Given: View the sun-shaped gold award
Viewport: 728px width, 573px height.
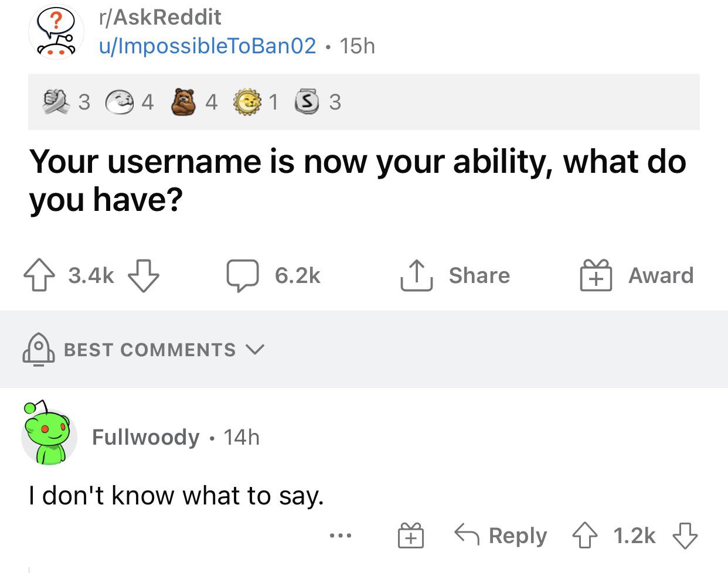Looking at the screenshot, I should [246, 102].
